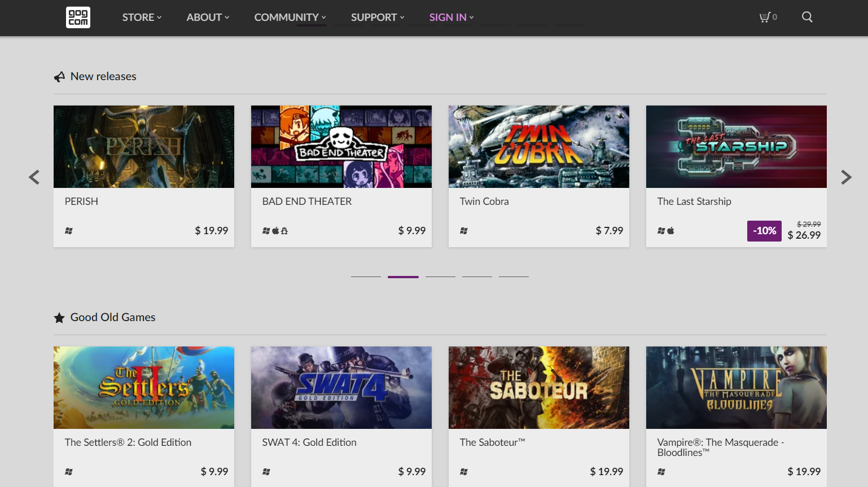Image resolution: width=868 pixels, height=487 pixels.
Task: Click the star icon beside Good Old Games
Action: (59, 318)
